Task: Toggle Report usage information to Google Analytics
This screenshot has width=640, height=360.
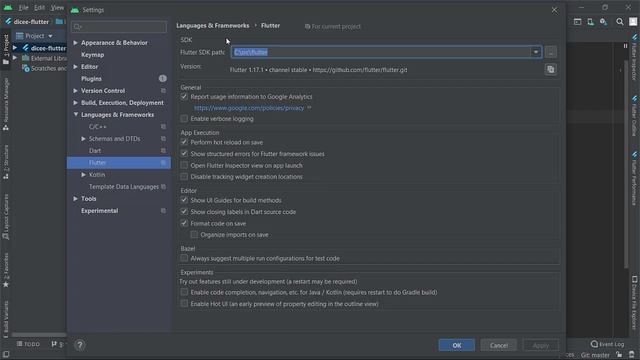Action: click(184, 96)
